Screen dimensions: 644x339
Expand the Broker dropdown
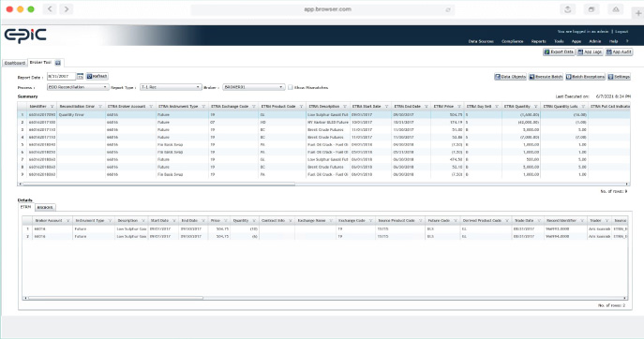click(253, 87)
